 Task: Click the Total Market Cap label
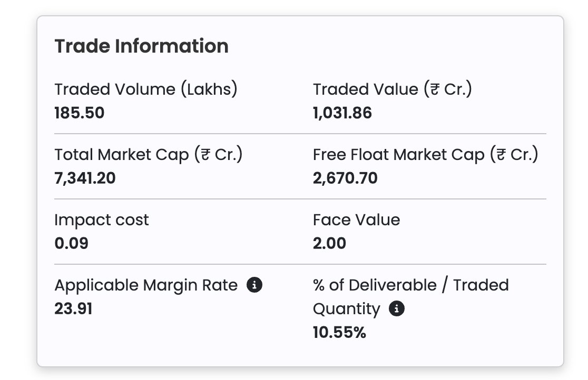coord(149,154)
